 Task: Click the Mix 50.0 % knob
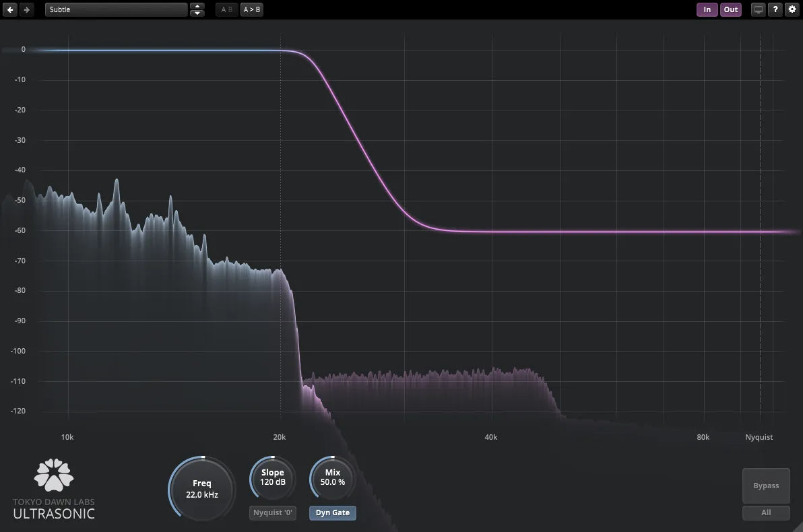(x=333, y=477)
